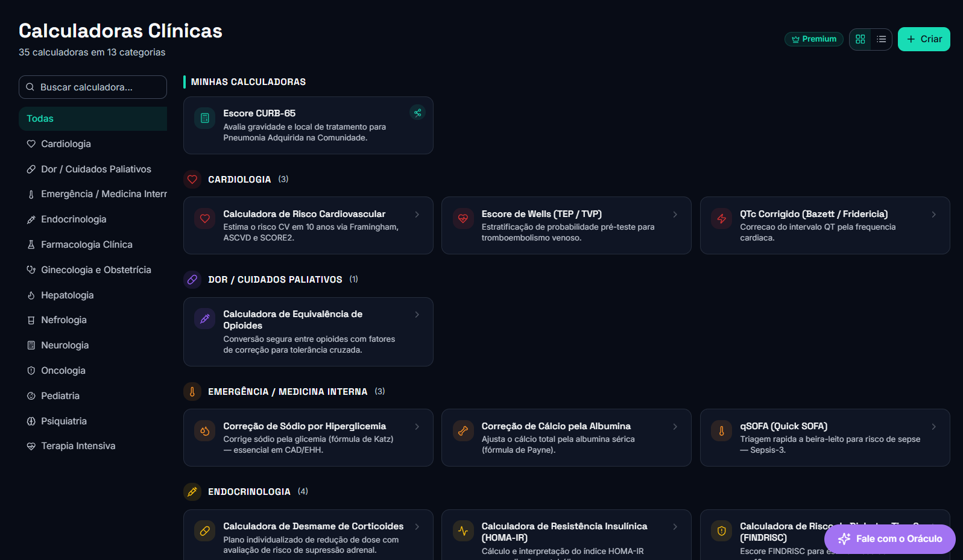Click the calculator icon on Escore CURB-65
The height and width of the screenshot is (560, 963).
(205, 118)
